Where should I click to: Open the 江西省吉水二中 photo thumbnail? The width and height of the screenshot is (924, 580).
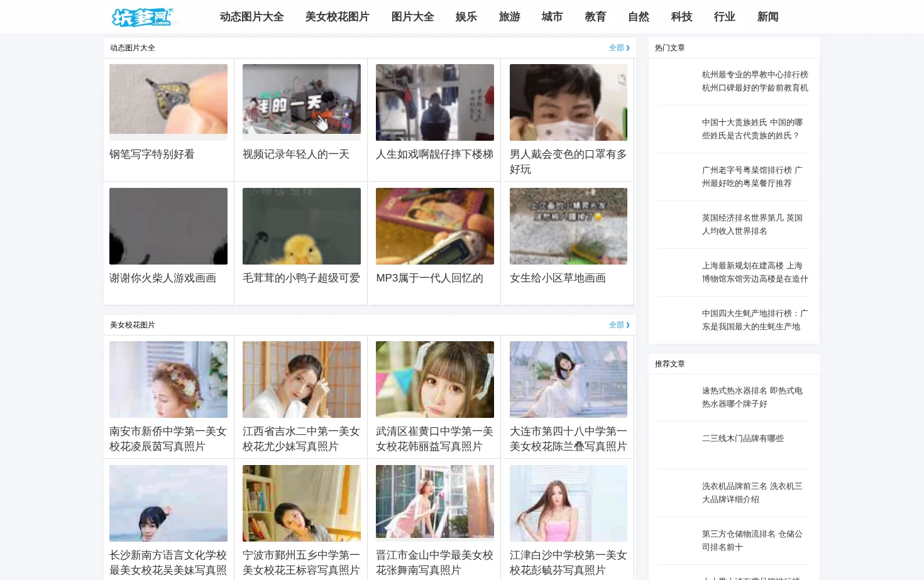coord(302,379)
